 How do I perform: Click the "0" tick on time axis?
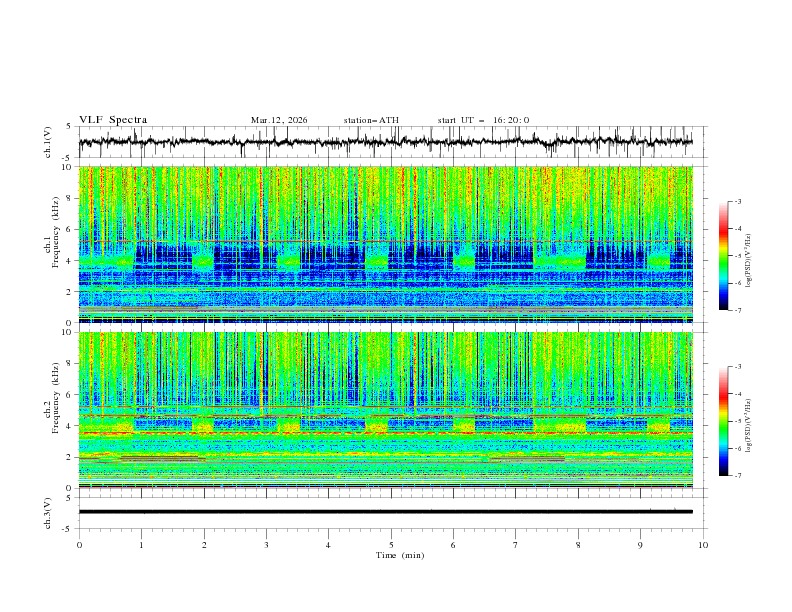coord(79,545)
